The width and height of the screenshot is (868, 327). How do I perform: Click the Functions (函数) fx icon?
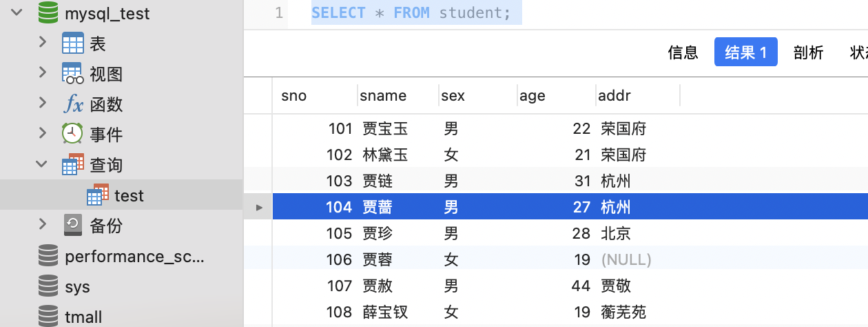(x=72, y=104)
